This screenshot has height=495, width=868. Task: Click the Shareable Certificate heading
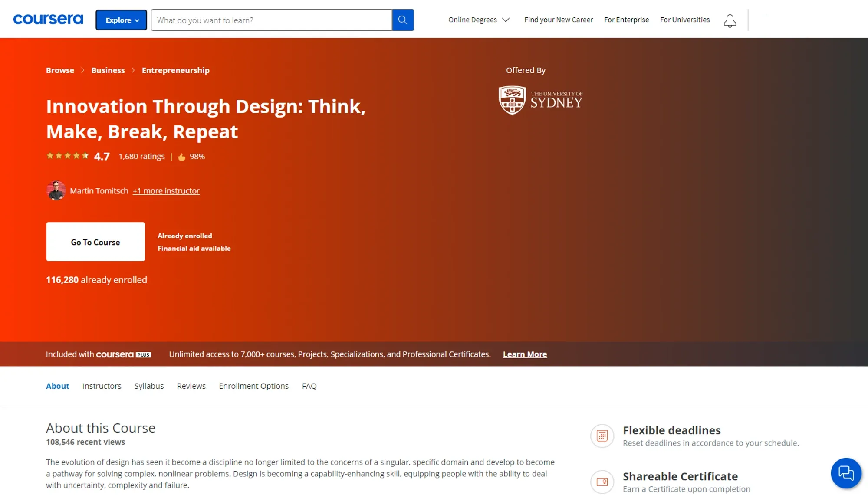[680, 476]
